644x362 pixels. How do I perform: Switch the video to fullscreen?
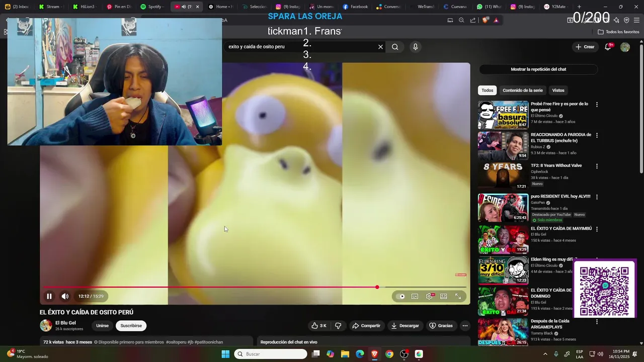coord(458,296)
